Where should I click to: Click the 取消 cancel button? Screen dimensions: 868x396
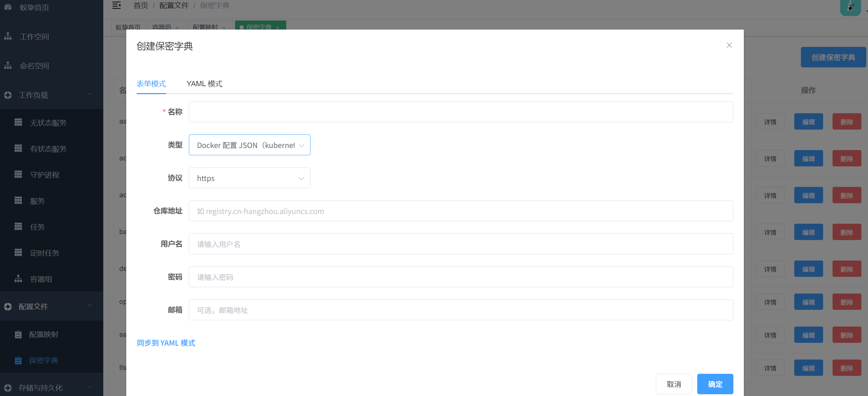[x=674, y=384]
